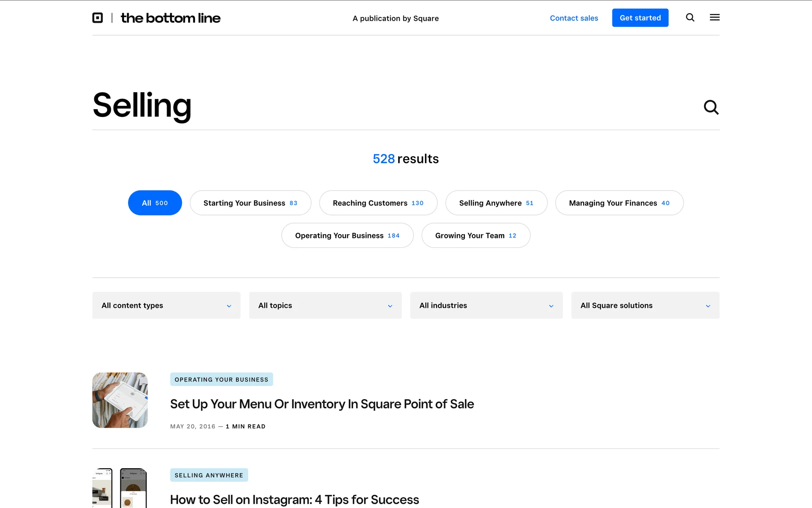Screen dimensions: 812x508
Task: Open the bottom line wordmark homepage
Action: [x=170, y=18]
